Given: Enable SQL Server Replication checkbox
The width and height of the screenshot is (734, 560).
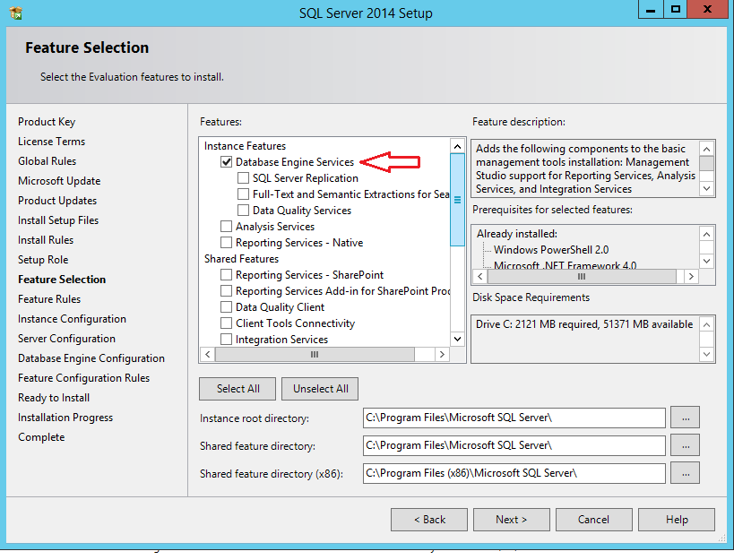Looking at the screenshot, I should click(243, 177).
